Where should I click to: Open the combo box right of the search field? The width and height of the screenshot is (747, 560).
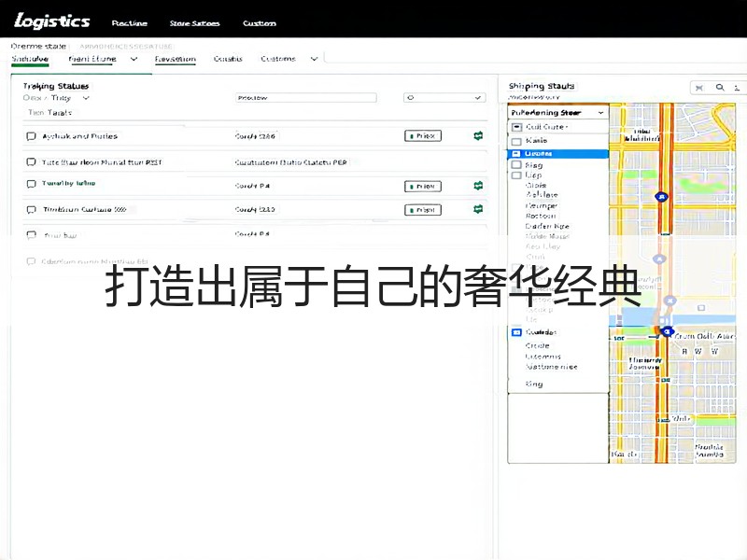[x=444, y=98]
